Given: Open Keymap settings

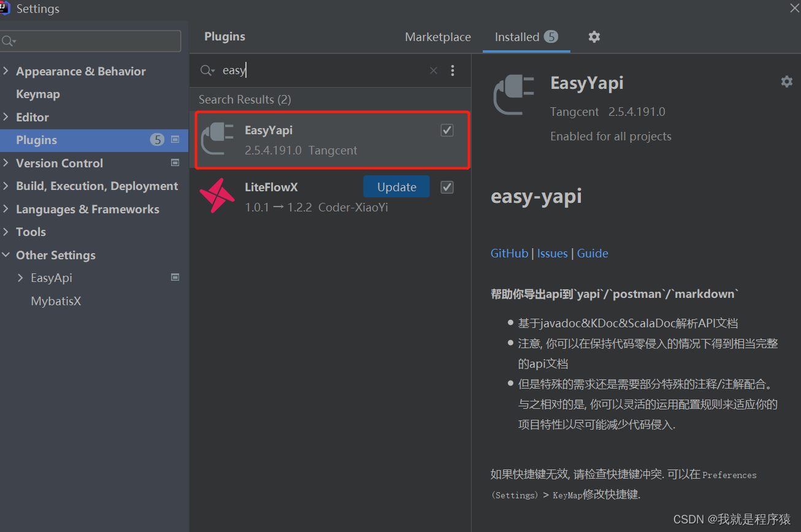Looking at the screenshot, I should pyautogui.click(x=38, y=94).
